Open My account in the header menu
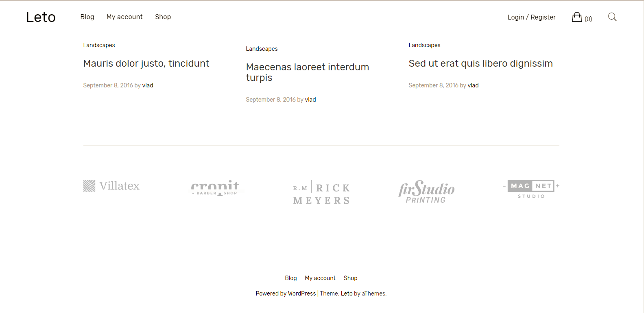644x313 pixels. (x=124, y=17)
